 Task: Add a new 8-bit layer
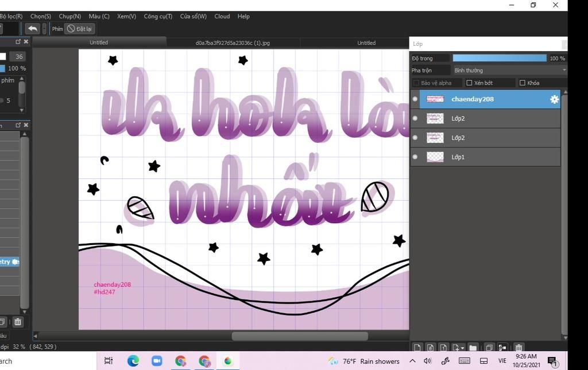[x=430, y=348]
